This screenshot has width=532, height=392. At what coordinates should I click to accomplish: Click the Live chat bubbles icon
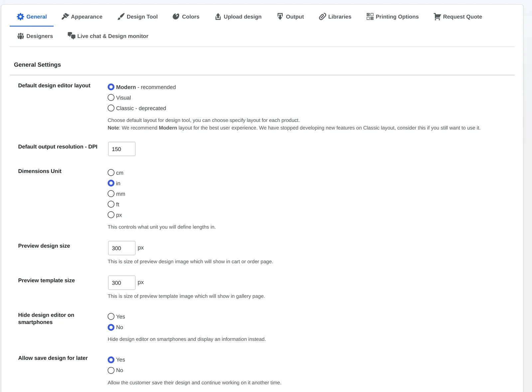pyautogui.click(x=71, y=36)
